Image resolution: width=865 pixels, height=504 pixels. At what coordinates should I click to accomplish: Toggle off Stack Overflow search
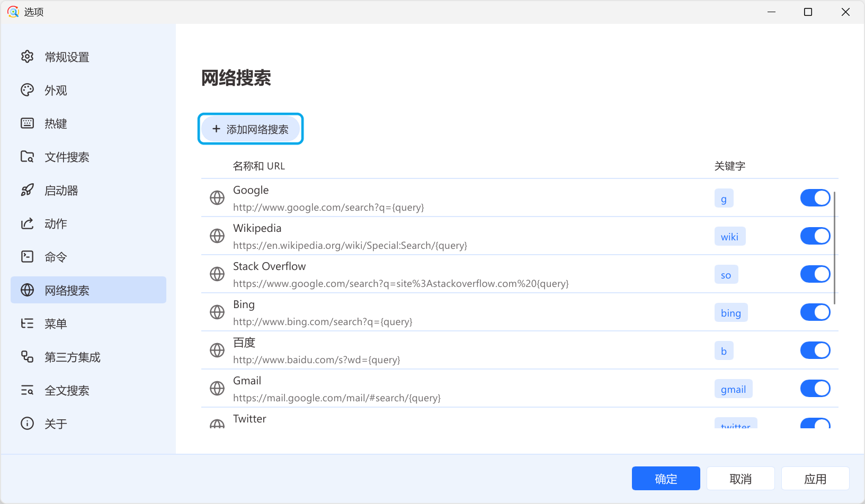click(x=815, y=274)
